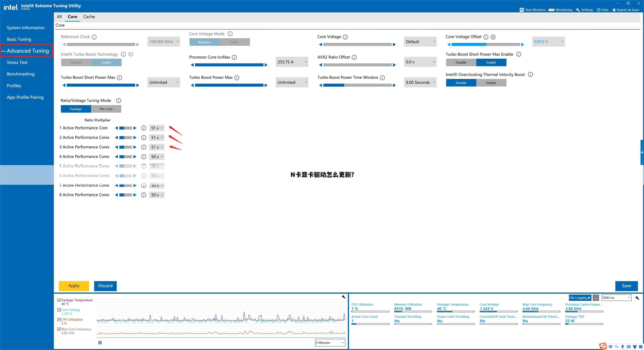Image resolution: width=644 pixels, height=350 pixels.
Task: Select Per-Core tuning mode
Action: tap(106, 109)
